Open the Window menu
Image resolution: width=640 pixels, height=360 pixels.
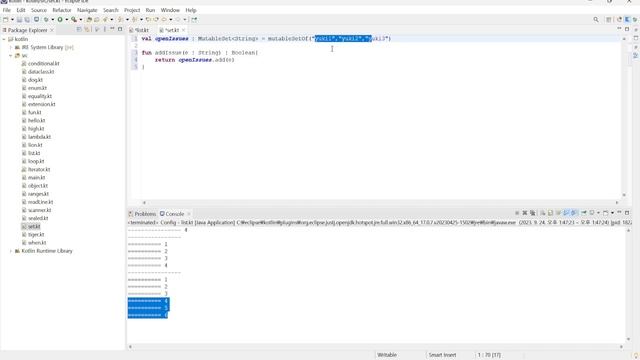click(x=170, y=10)
